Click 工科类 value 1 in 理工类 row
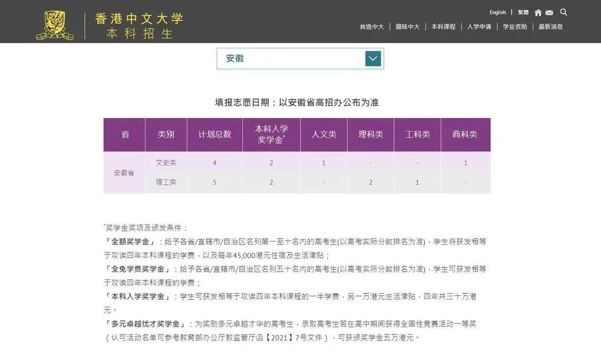 click(x=417, y=183)
